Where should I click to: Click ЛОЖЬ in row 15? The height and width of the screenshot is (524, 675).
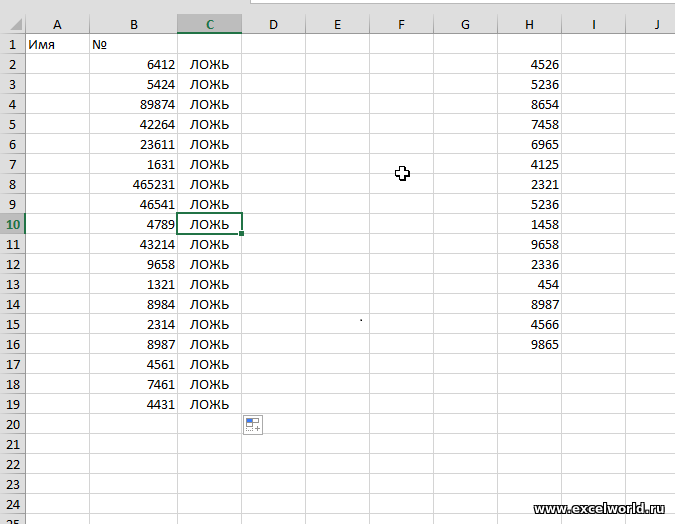point(210,325)
